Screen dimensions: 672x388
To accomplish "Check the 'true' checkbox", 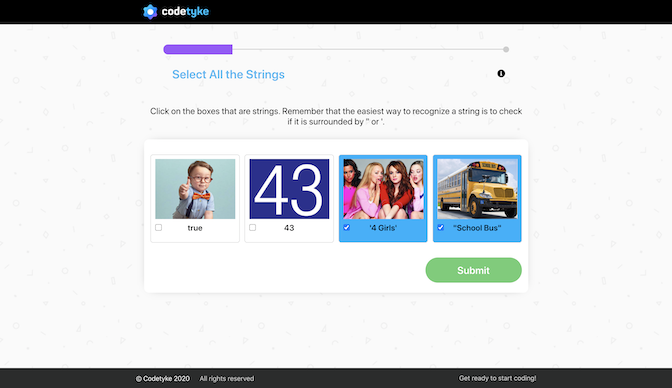I will coord(159,227).
